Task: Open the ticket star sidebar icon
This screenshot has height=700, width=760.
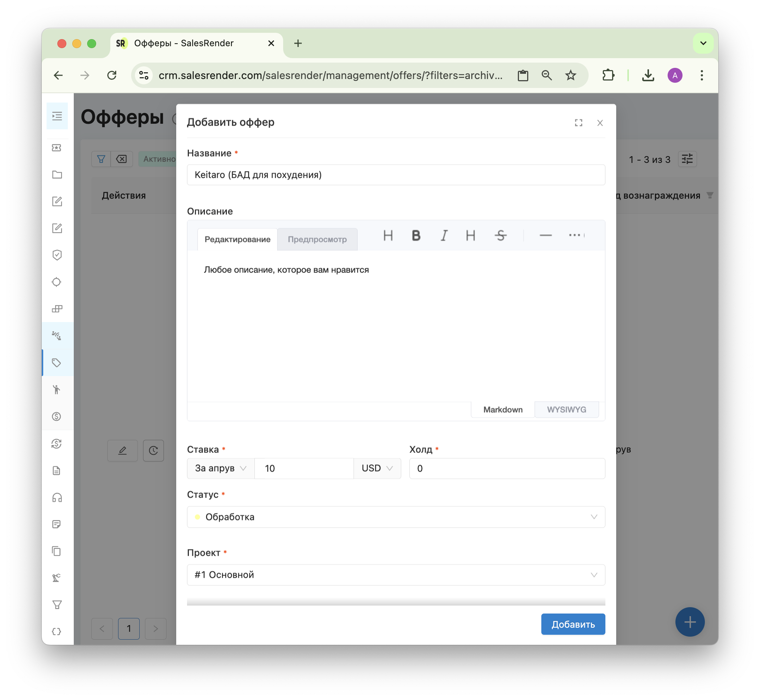Action: tap(57, 148)
